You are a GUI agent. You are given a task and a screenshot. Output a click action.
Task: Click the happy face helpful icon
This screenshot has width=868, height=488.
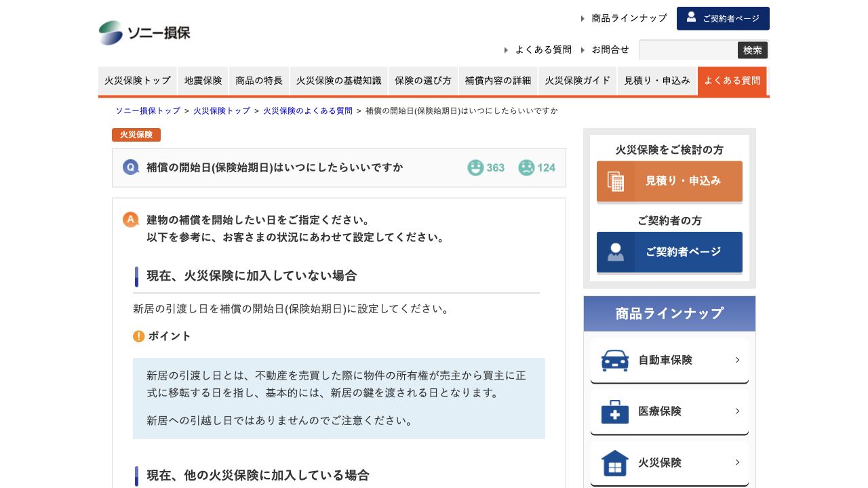476,167
